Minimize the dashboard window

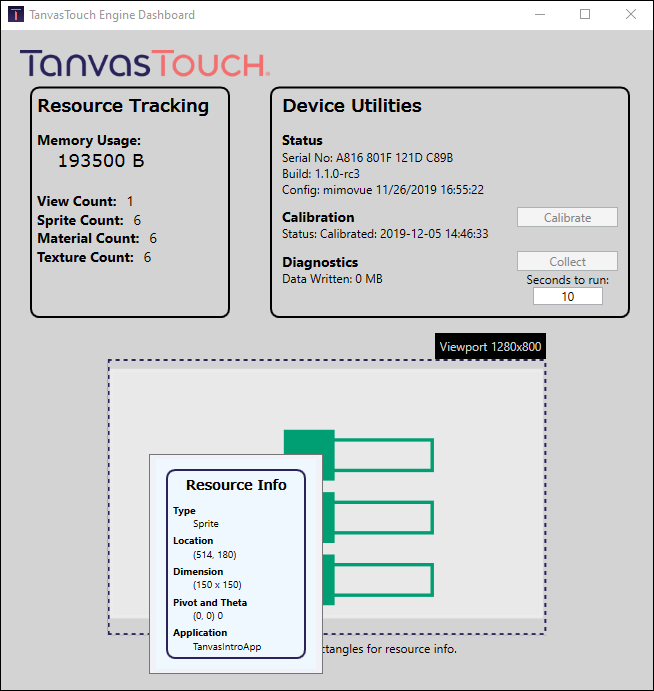click(540, 15)
